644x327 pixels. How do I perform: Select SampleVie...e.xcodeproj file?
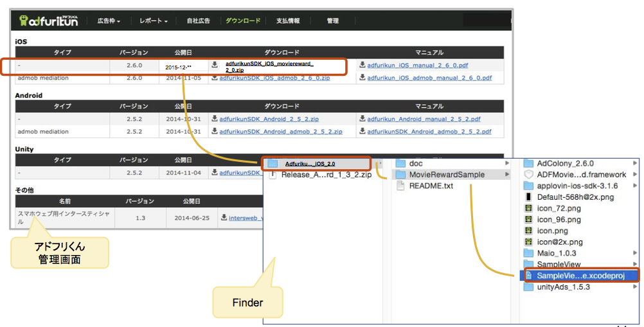tap(580, 276)
